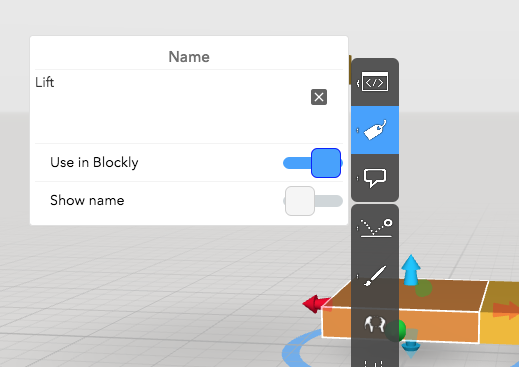The height and width of the screenshot is (367, 519).
Task: Click the "Use in Blockly" label
Action: coord(94,163)
